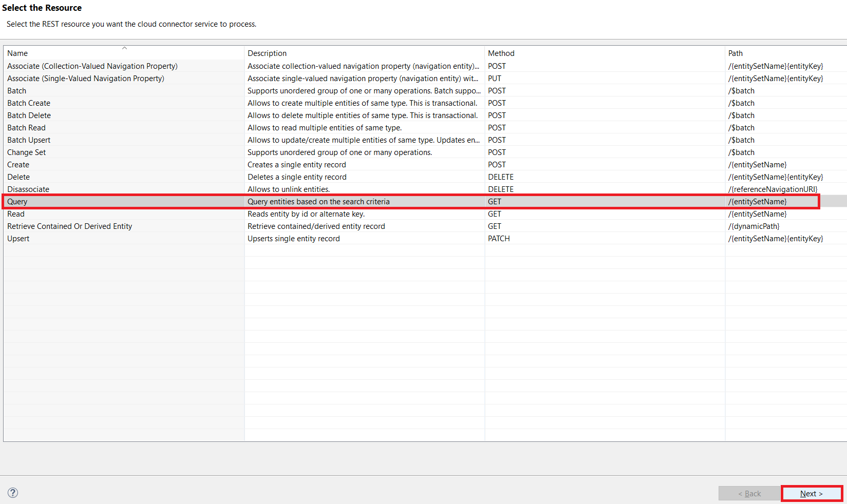Viewport: 847px width, 504px height.
Task: Click /{entitySetName} path in the Create row
Action: coord(758,165)
